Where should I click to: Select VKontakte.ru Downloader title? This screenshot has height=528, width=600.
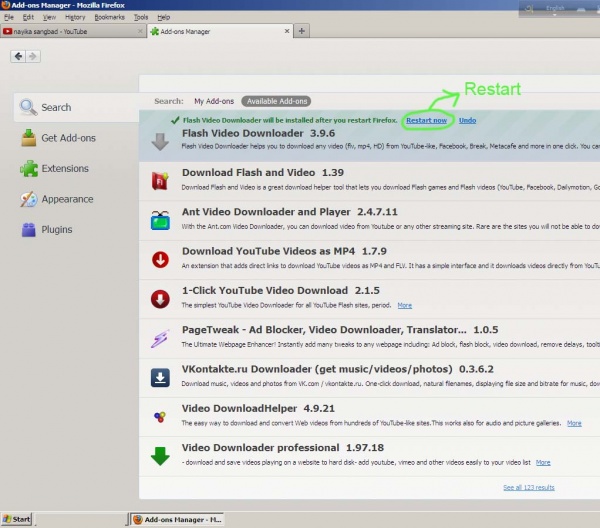[338, 369]
